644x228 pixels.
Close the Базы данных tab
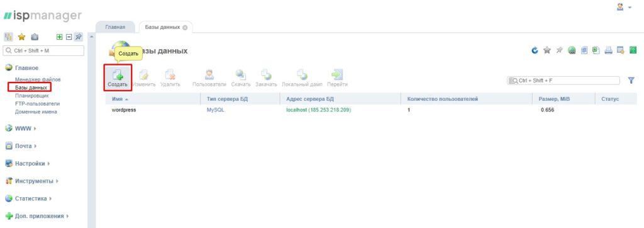tap(185, 28)
